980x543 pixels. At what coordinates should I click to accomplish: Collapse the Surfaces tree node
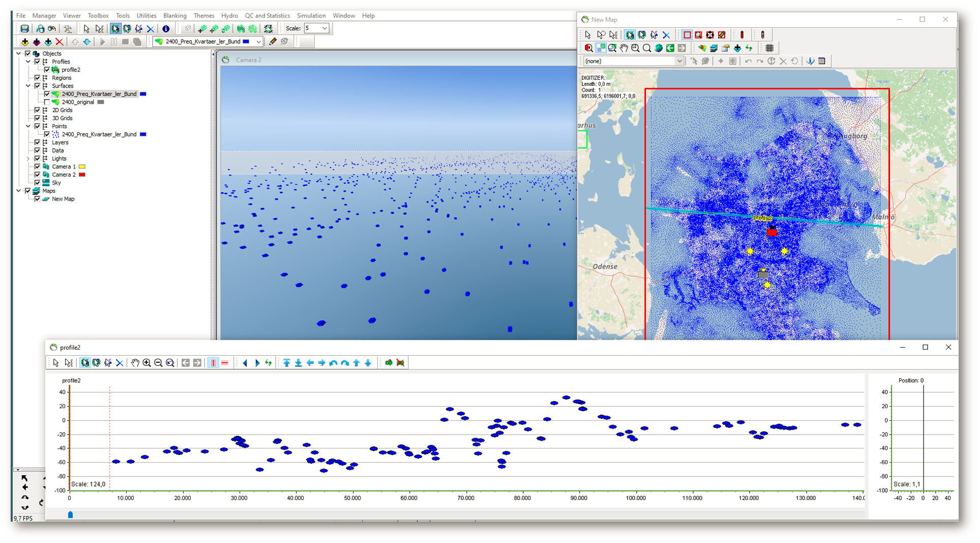coord(28,86)
